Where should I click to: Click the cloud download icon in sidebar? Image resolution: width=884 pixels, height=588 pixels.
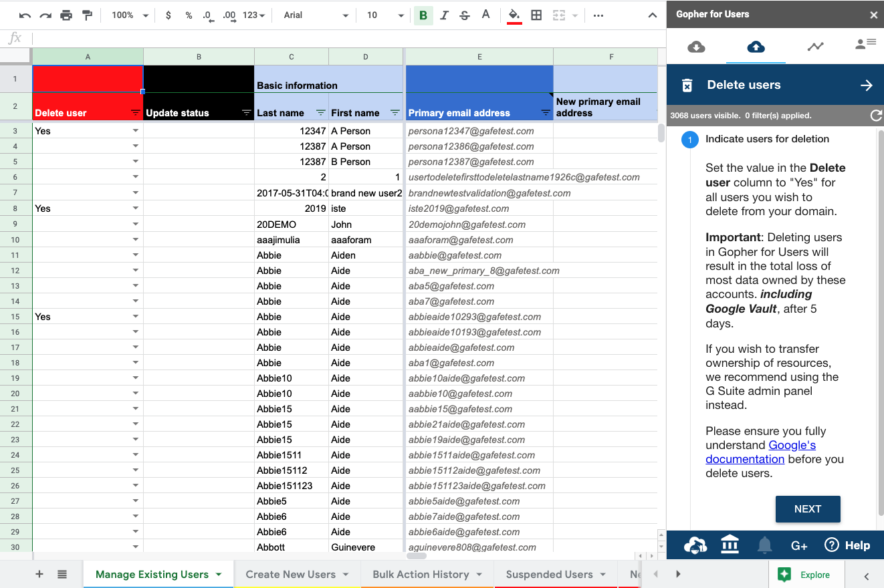tap(696, 46)
